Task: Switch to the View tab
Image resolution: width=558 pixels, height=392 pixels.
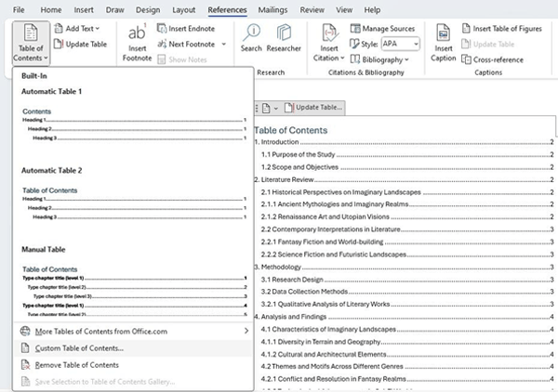Action: (x=344, y=10)
